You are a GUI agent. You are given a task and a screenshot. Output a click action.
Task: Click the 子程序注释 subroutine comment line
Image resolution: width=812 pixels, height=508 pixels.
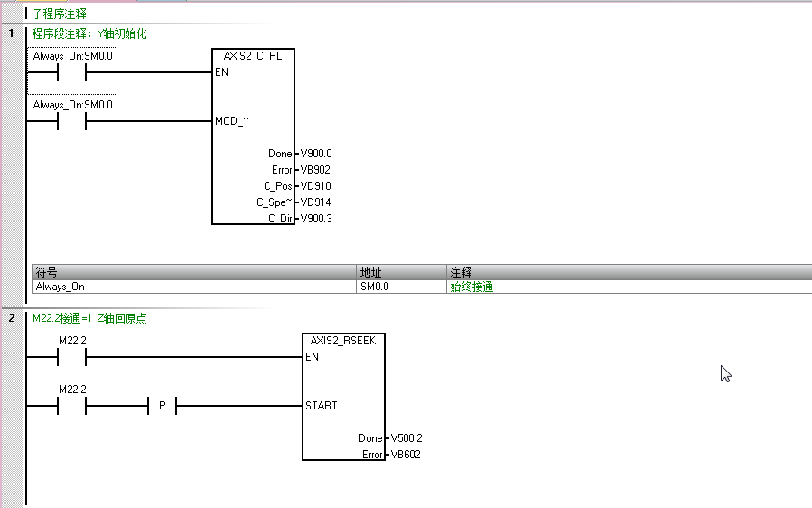60,14
